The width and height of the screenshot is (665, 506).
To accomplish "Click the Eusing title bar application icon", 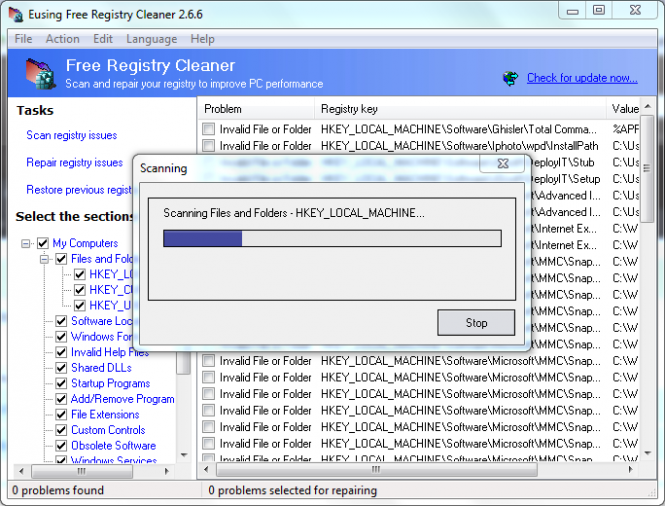I will point(16,14).
